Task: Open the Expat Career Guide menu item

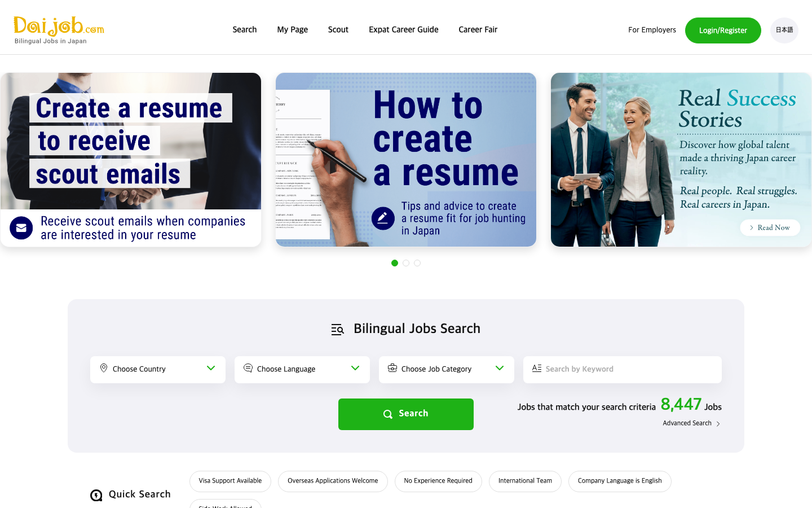Action: pyautogui.click(x=404, y=30)
